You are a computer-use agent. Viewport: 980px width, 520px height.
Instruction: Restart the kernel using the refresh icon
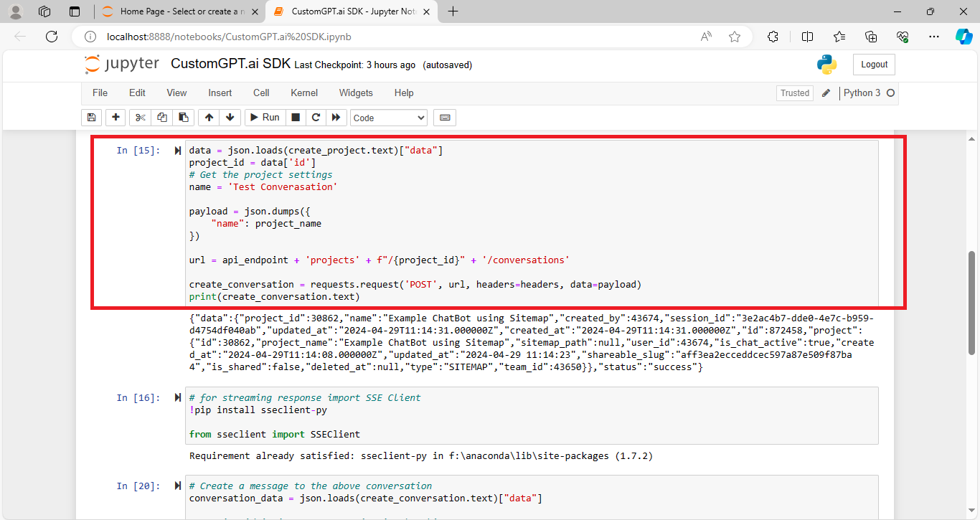tap(316, 117)
